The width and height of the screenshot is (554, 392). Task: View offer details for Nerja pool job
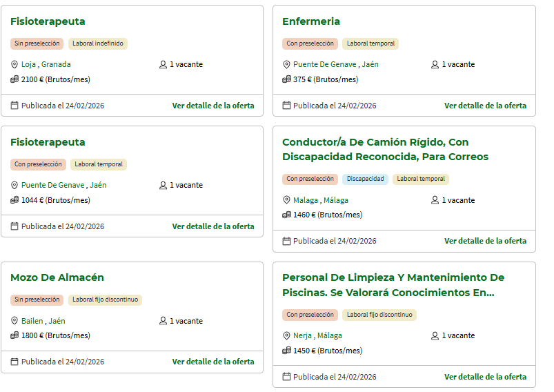point(485,377)
